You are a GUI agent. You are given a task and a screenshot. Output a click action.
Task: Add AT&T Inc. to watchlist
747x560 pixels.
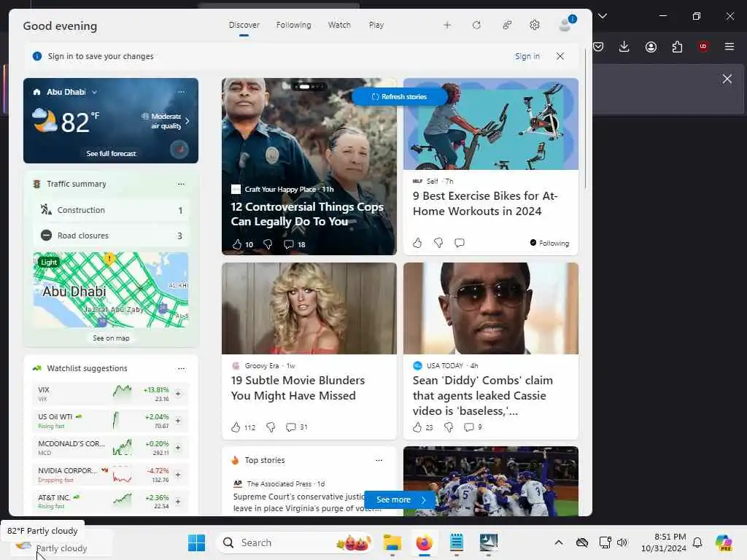(x=178, y=502)
